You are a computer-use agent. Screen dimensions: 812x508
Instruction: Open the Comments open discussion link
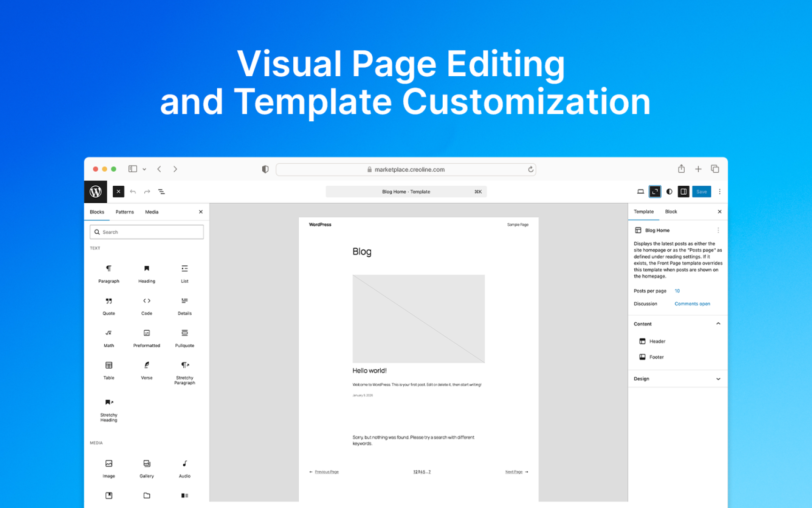(x=692, y=304)
